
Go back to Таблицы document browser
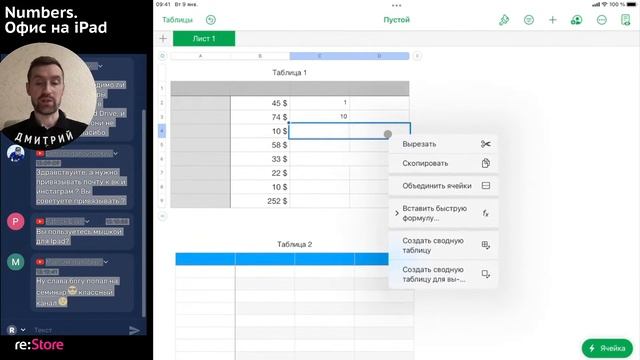click(x=178, y=20)
